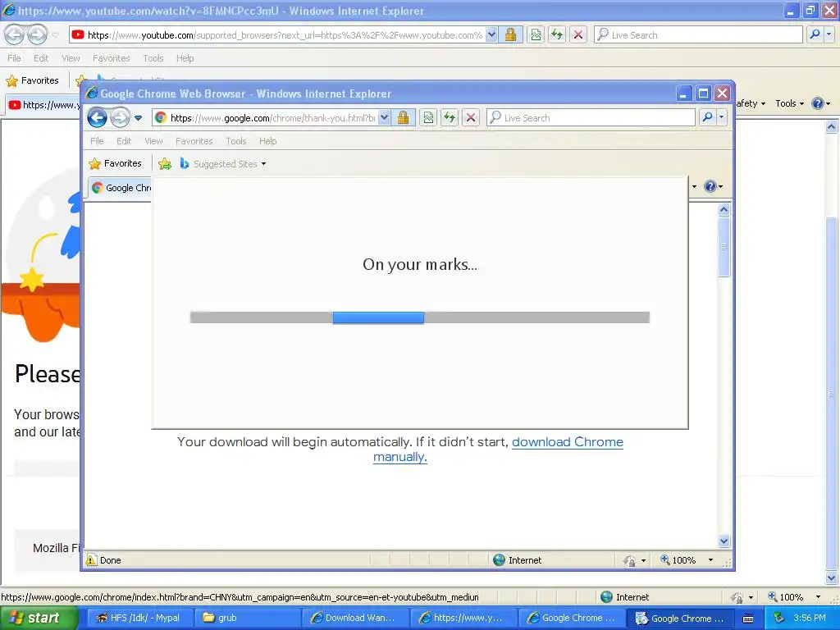The image size is (840, 630).
Task: Click youtube.com address bar in background window
Action: 277,35
